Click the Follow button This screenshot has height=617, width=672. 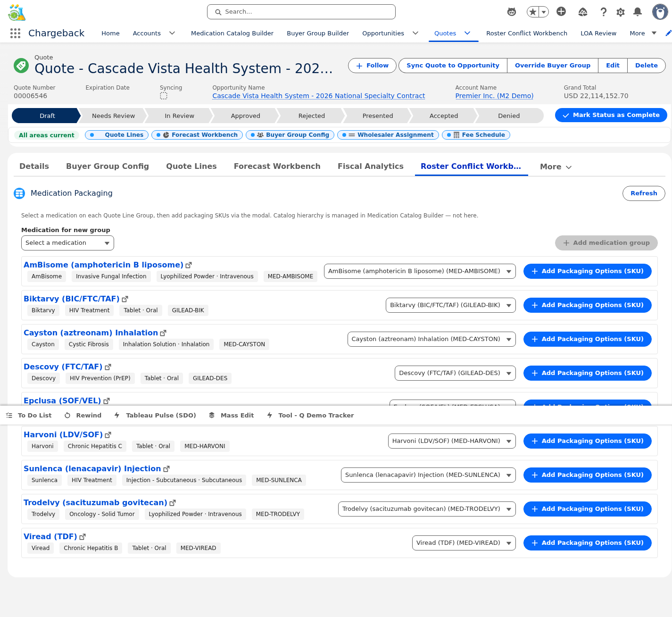pos(373,66)
